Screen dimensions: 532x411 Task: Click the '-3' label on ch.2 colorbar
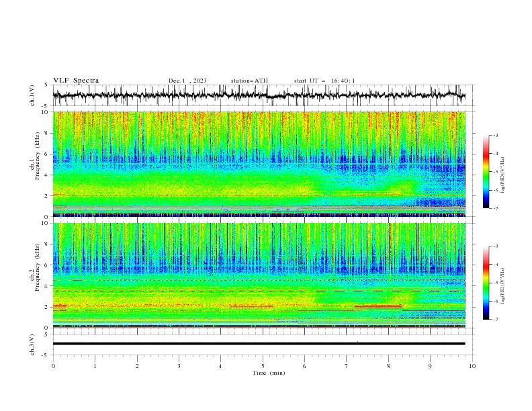click(496, 246)
